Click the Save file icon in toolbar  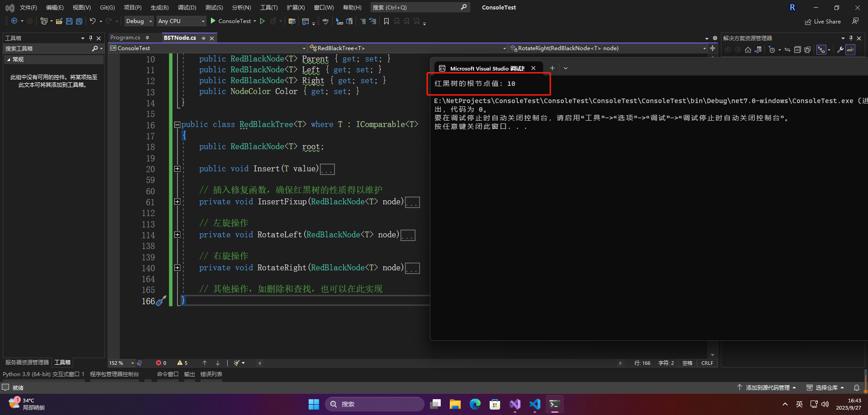pos(69,21)
